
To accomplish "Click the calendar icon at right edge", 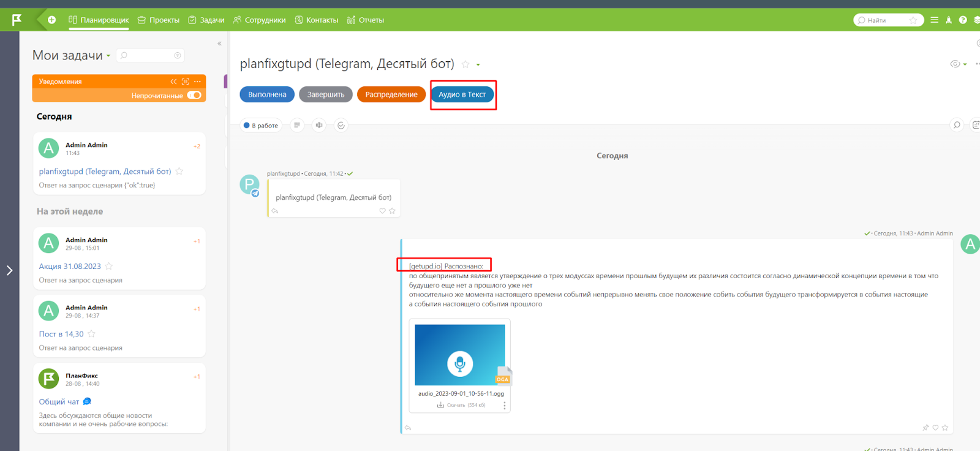I will (976, 125).
